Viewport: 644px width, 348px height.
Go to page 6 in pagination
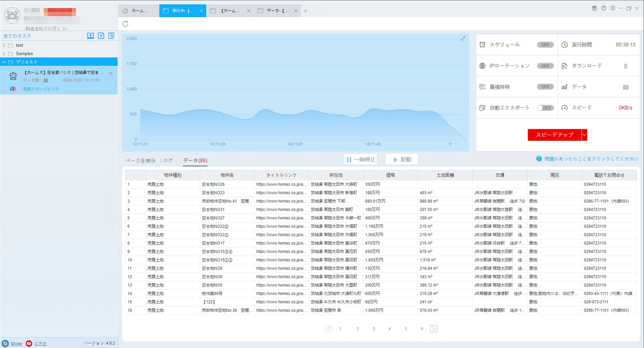tap(422, 329)
